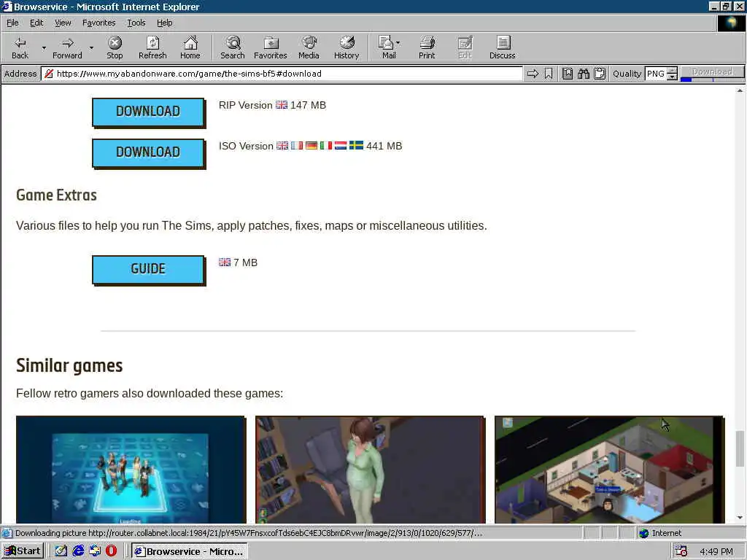The image size is (747, 560).
Task: Open the Discuss toolbar button
Action: click(502, 47)
